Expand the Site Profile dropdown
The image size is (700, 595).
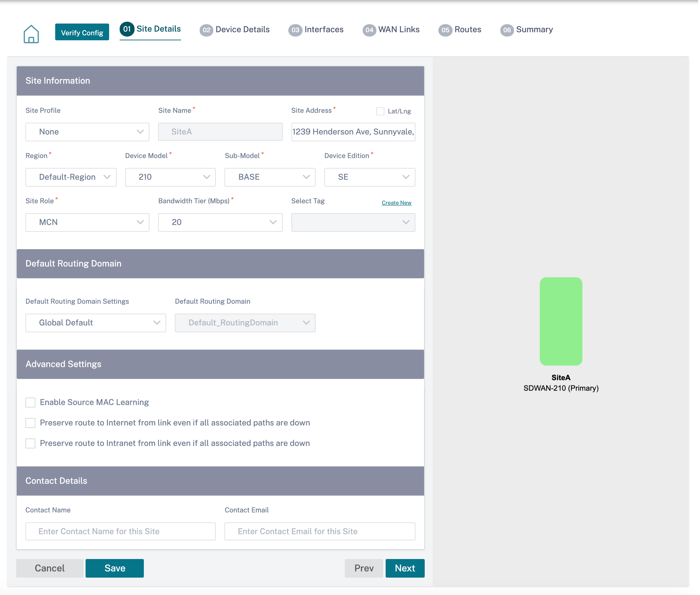87,132
